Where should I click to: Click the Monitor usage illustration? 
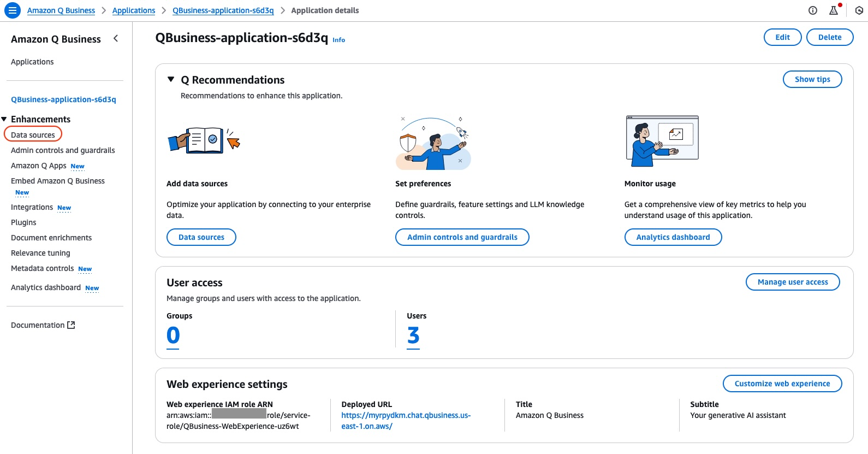tap(662, 141)
